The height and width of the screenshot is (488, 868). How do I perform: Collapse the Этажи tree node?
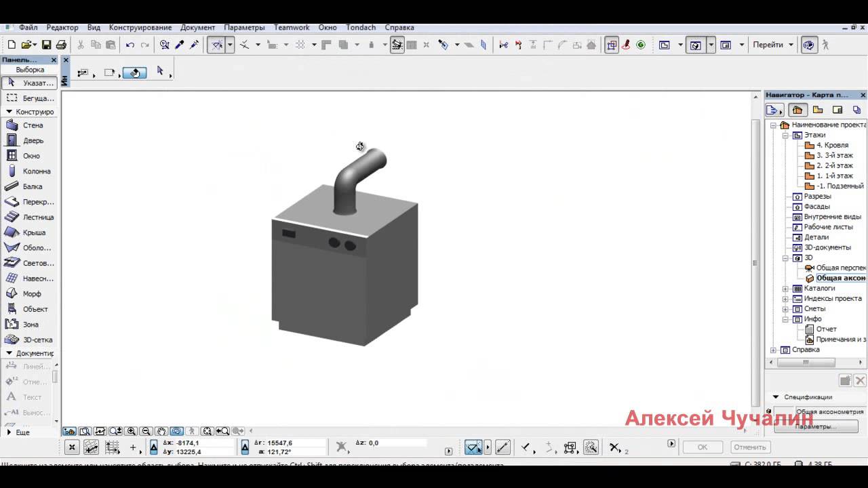click(785, 136)
